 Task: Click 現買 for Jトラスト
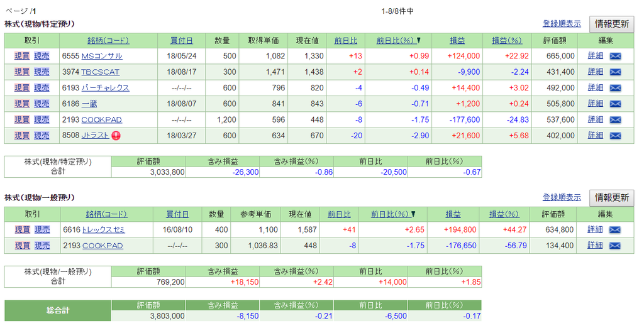(x=22, y=136)
